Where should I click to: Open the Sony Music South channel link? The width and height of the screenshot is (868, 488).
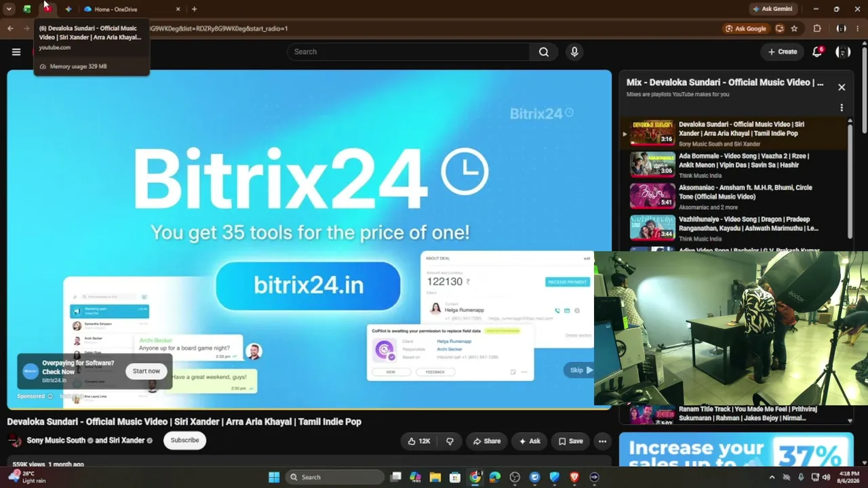[56, 441]
